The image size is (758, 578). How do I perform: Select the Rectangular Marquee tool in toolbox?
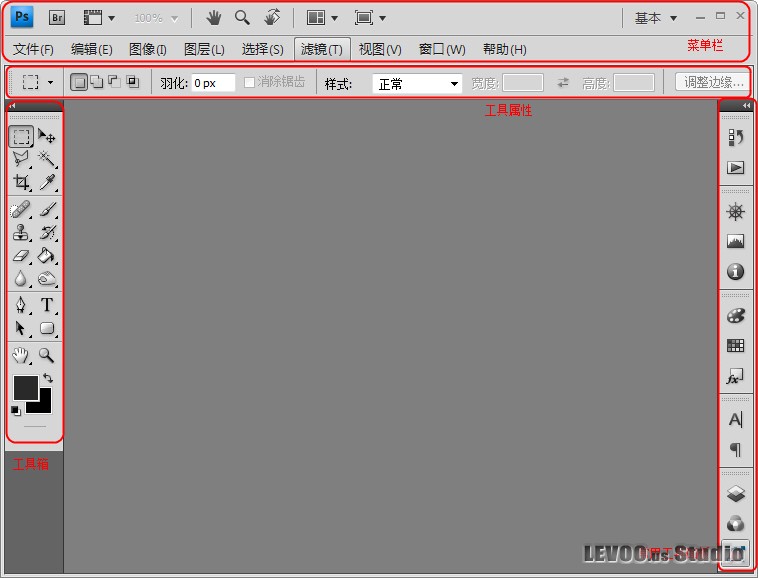click(21, 136)
